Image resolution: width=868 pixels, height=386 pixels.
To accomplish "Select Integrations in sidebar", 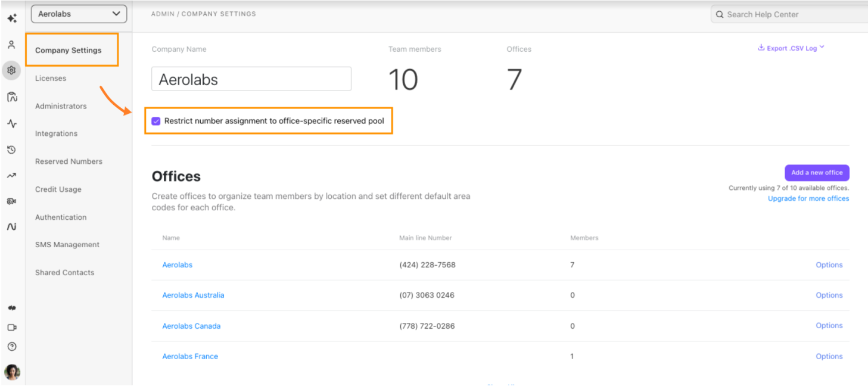I will pos(56,133).
